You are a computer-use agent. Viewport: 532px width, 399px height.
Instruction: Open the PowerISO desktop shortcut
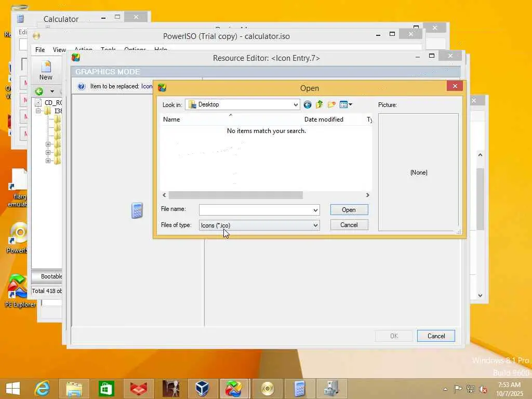(18, 237)
